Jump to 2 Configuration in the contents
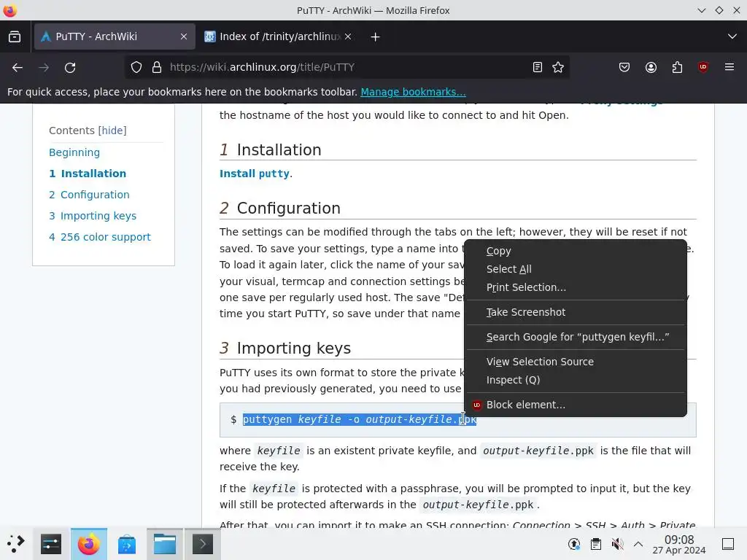This screenshot has height=560, width=747. click(x=89, y=195)
